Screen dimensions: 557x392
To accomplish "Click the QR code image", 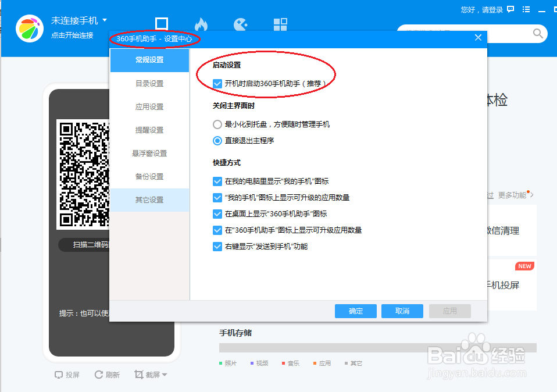I will pos(83,174).
